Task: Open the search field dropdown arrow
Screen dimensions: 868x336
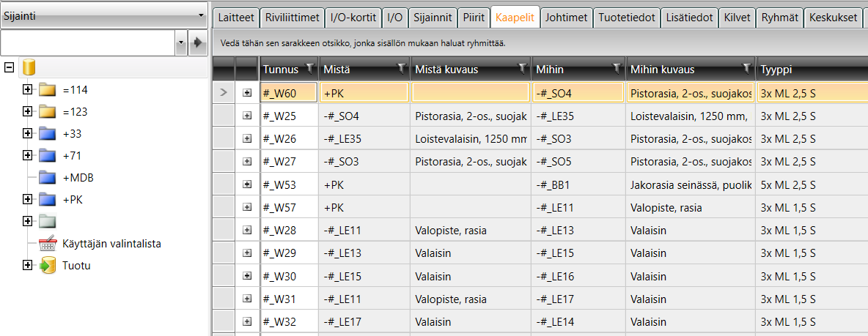Action: (x=181, y=43)
